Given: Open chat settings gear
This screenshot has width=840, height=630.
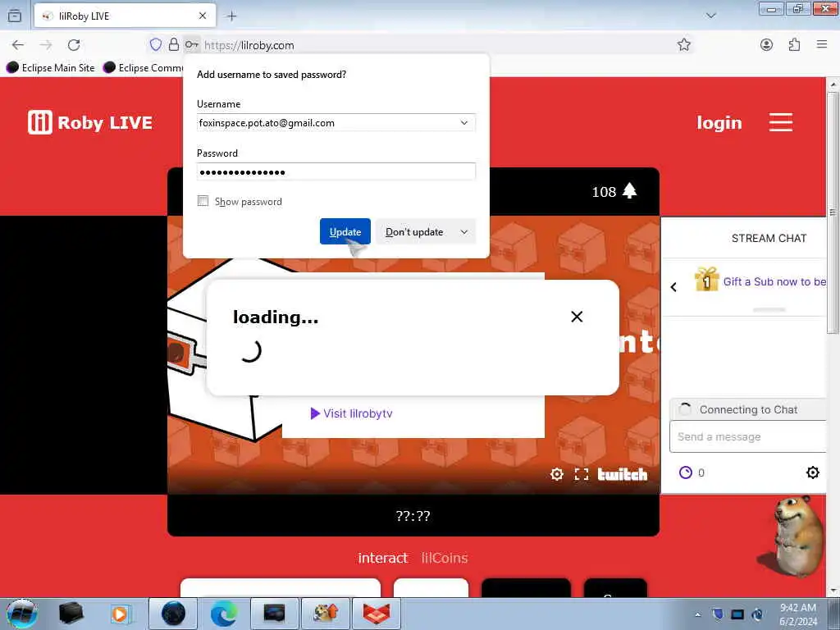Looking at the screenshot, I should pos(813,472).
